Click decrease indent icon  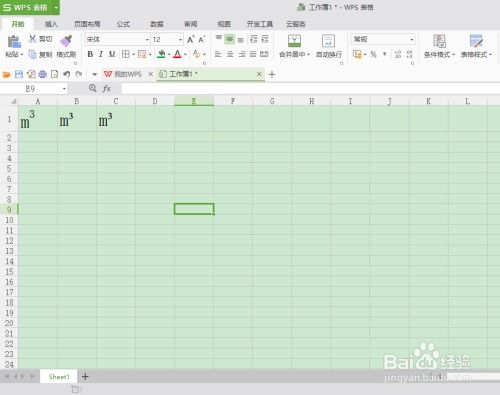(254, 39)
